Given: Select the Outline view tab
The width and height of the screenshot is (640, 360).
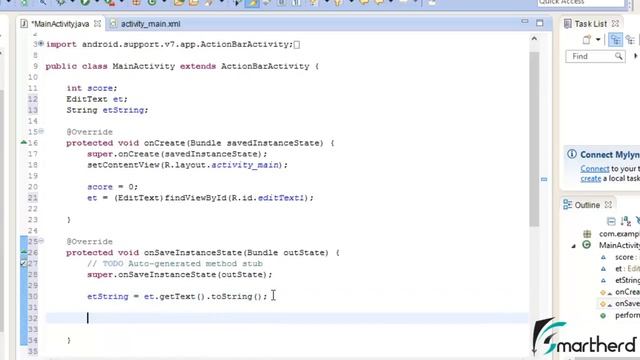Looking at the screenshot, I should coord(587,205).
